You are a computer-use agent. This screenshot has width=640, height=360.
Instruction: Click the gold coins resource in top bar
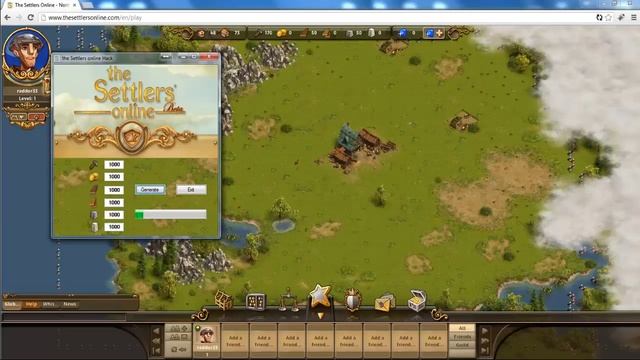pos(281,33)
